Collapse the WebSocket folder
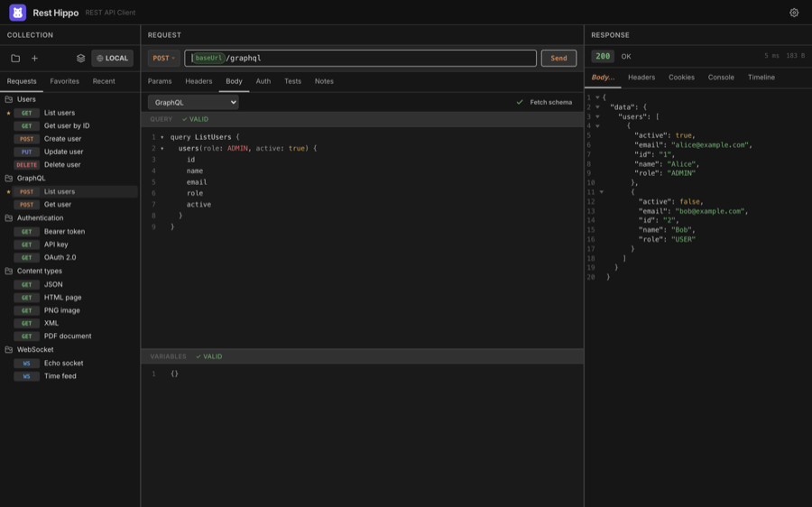The height and width of the screenshot is (507, 812). click(9, 349)
